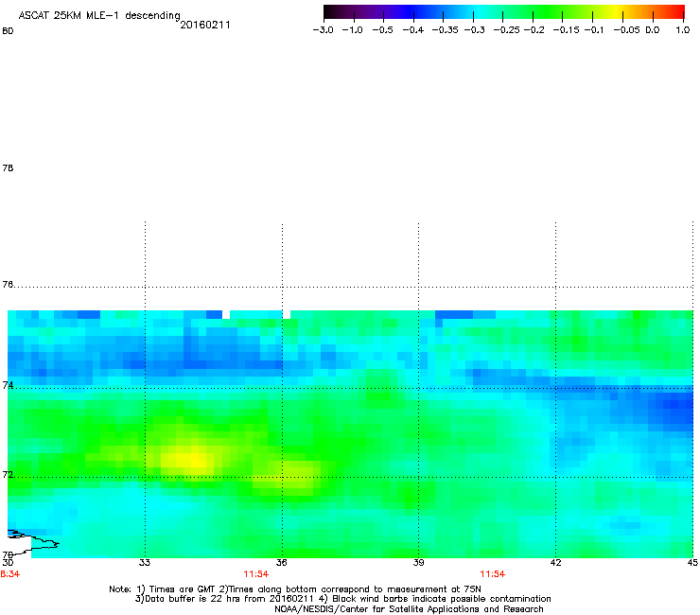The width and height of the screenshot is (700, 615).
Task: Click the latitude label "74" on the left axis
Action: tap(8, 385)
